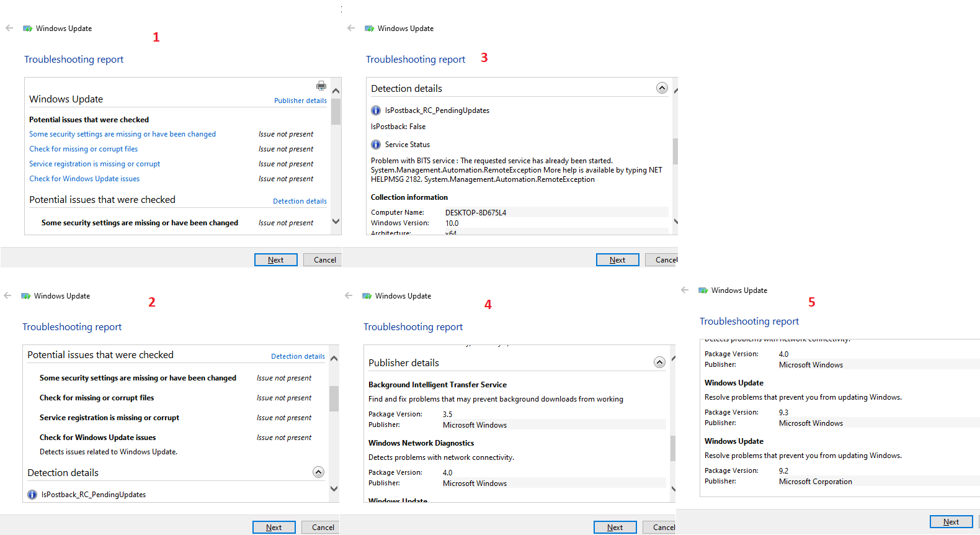
Task: Click Cancel in the window with the Publisher details heading
Action: [x=659, y=528]
